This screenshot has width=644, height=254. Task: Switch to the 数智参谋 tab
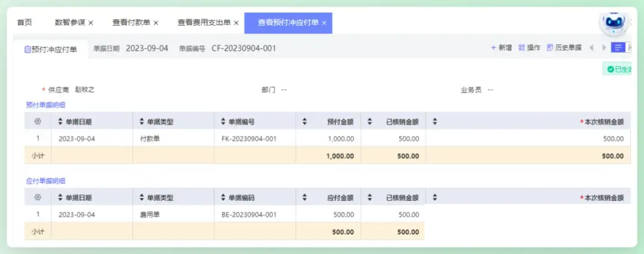[x=70, y=23]
